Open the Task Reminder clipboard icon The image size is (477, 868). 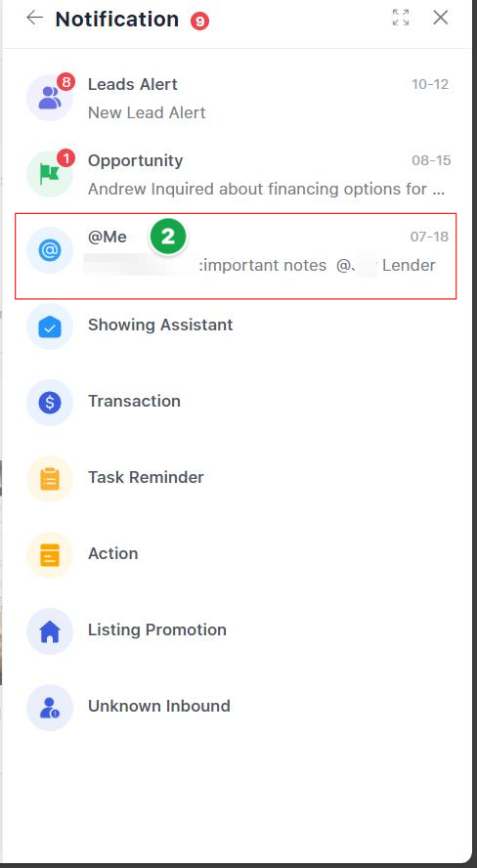pyautogui.click(x=50, y=479)
